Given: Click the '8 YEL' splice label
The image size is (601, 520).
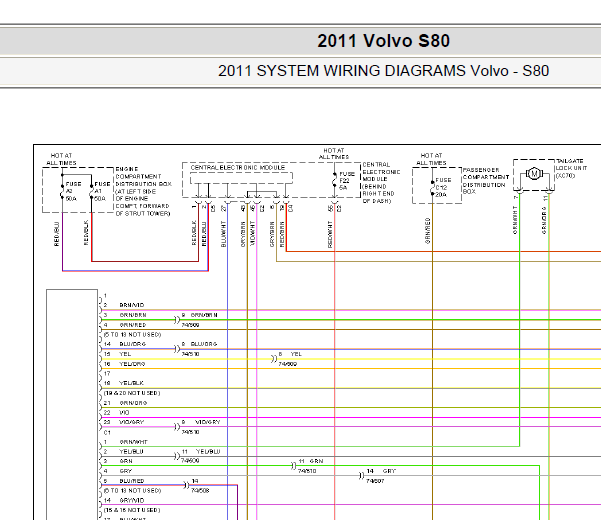Looking at the screenshot, I should pos(290,354).
